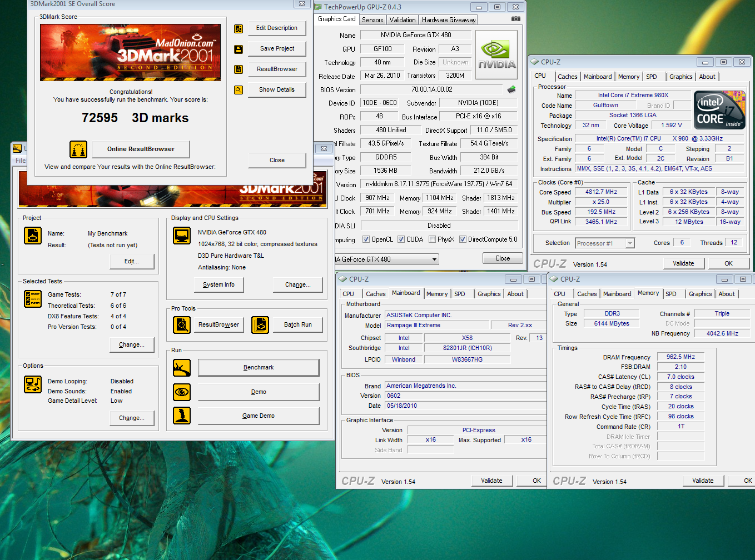This screenshot has height=560, width=755.
Task: Open Graphics tab in the Memory CPU-Z window
Action: 700,294
